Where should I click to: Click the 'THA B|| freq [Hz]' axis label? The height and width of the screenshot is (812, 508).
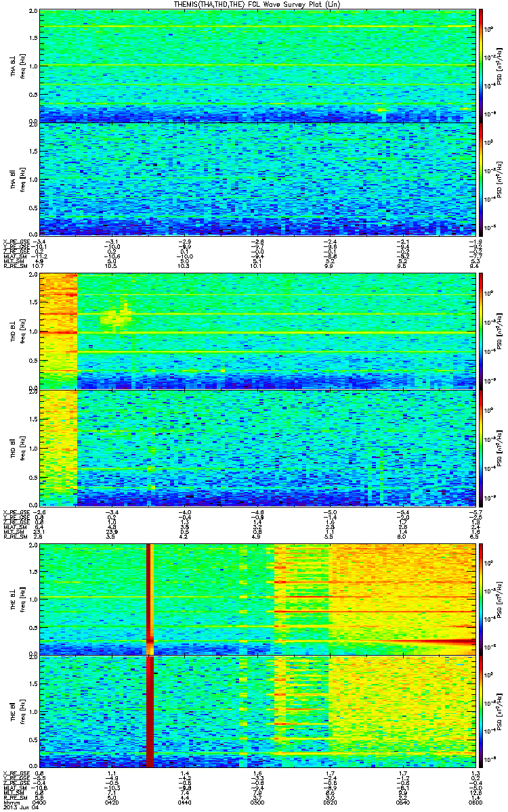pos(17,179)
